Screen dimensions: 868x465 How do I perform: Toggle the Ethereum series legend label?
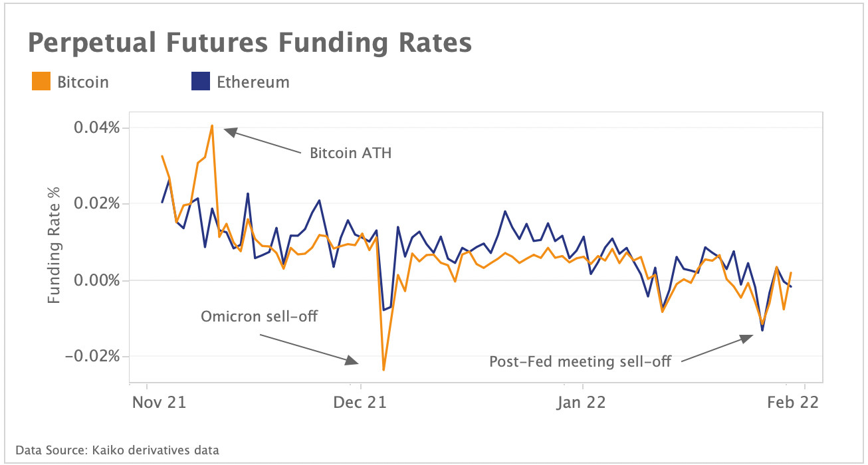pos(253,82)
